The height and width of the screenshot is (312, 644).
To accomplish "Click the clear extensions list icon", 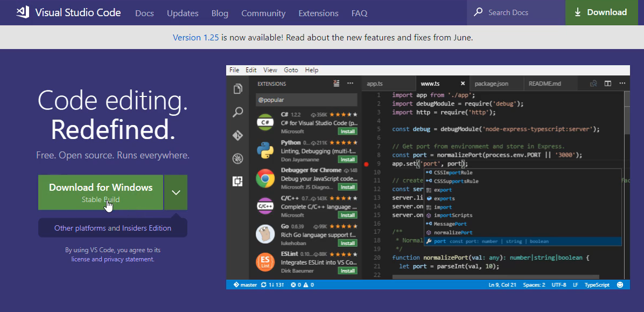I will 337,84.
